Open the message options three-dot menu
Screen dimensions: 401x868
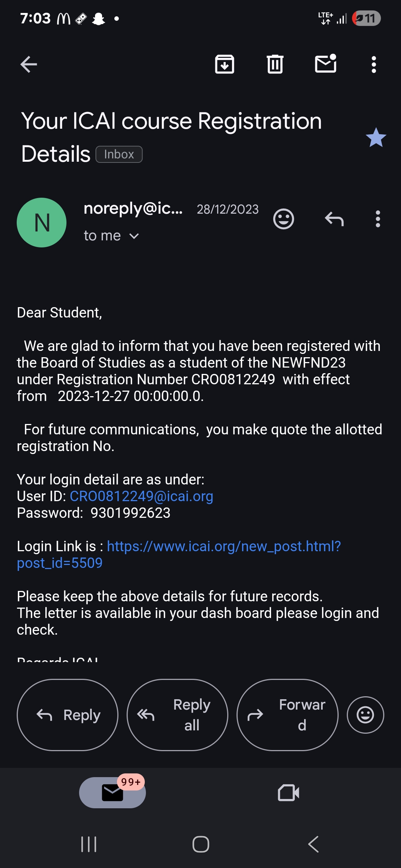pyautogui.click(x=378, y=219)
